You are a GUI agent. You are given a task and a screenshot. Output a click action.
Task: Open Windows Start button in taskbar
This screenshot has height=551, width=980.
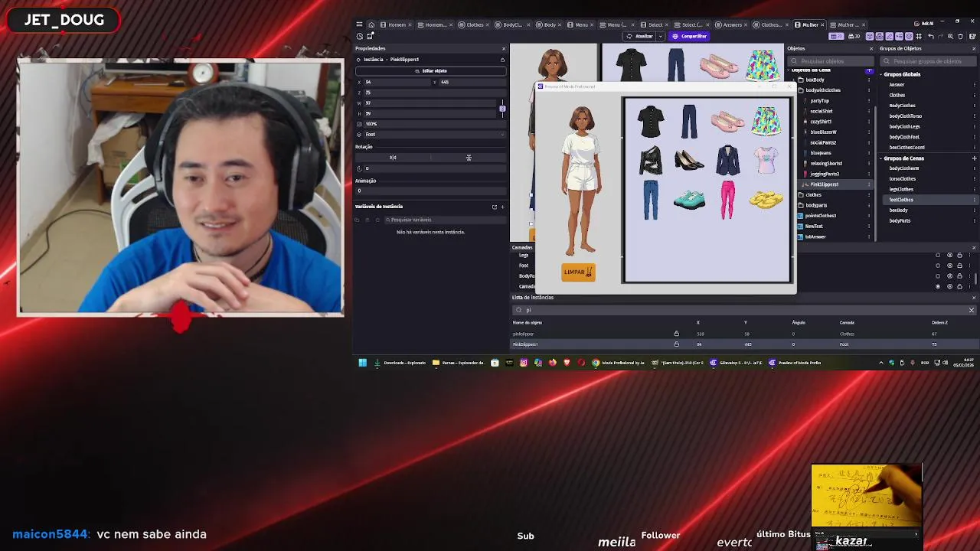(362, 363)
